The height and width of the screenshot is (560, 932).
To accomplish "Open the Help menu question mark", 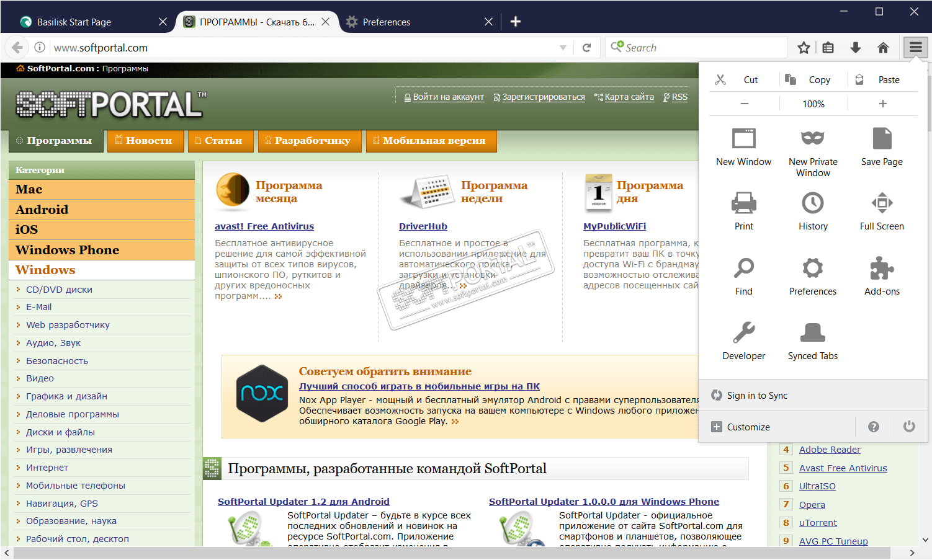I will pos(874,427).
